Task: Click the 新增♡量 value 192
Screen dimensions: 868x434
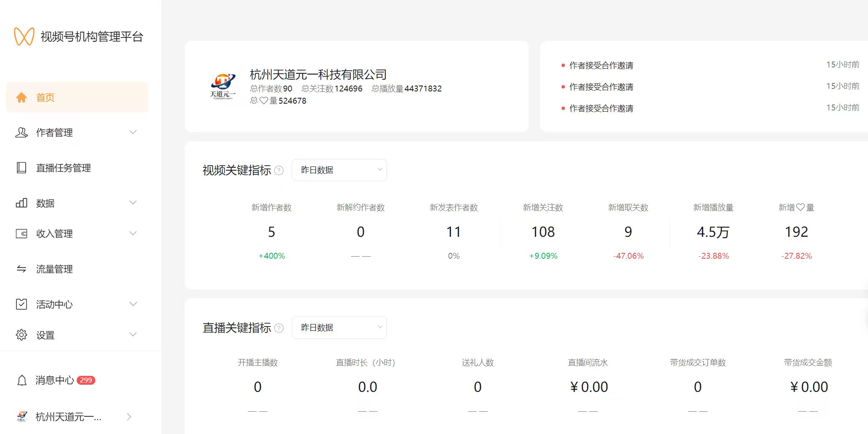Action: (796, 232)
